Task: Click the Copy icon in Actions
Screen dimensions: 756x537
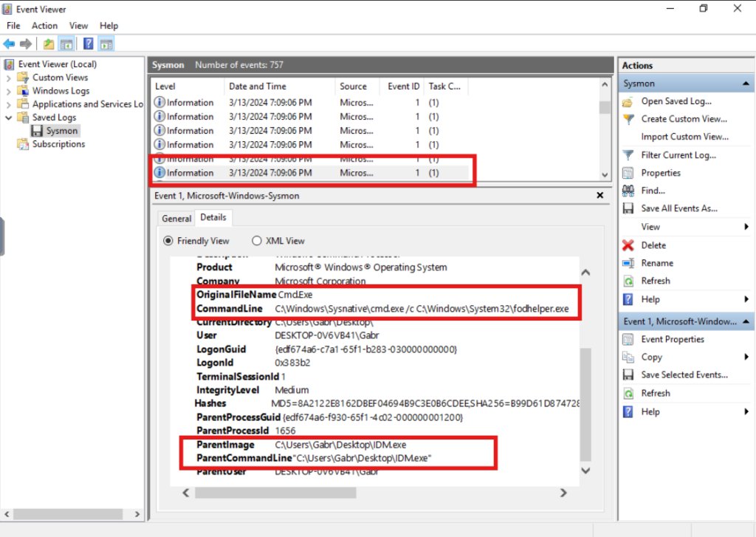Action: click(628, 357)
